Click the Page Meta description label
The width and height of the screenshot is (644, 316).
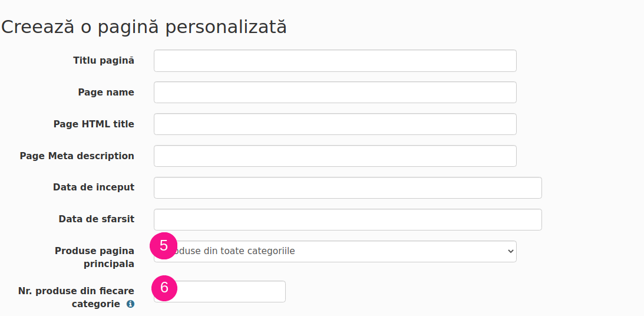pyautogui.click(x=77, y=156)
